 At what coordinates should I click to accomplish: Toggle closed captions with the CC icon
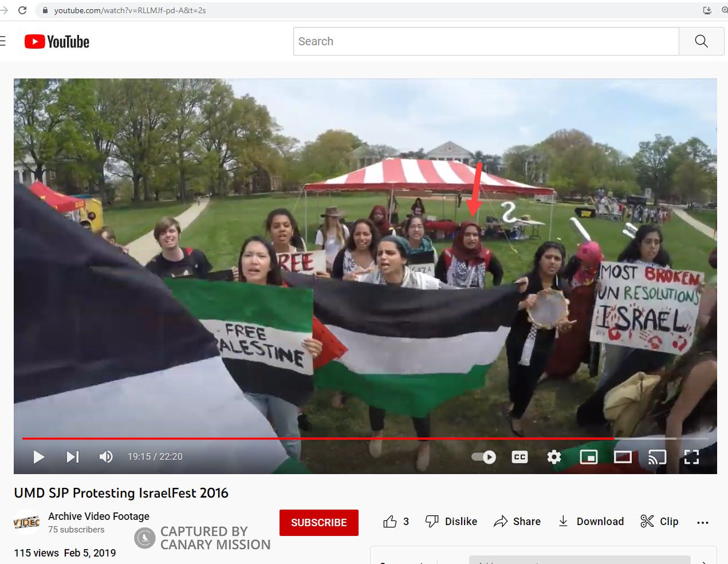(x=519, y=456)
